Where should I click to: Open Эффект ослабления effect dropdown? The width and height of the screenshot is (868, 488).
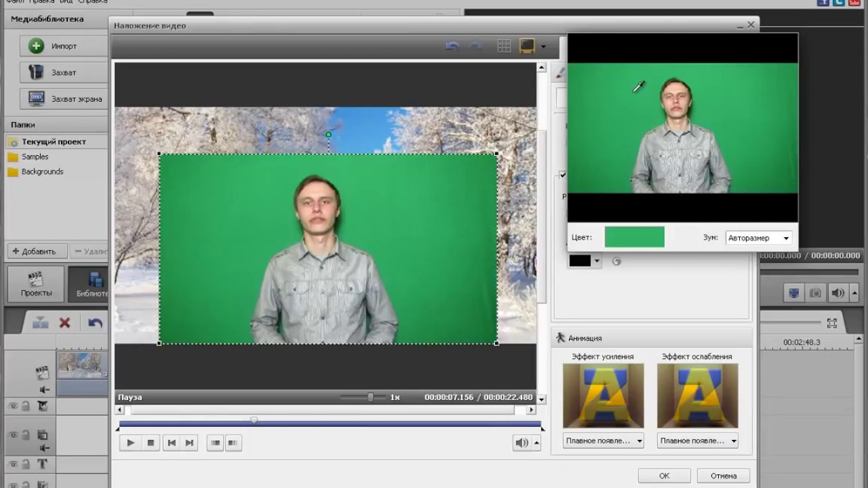point(698,441)
